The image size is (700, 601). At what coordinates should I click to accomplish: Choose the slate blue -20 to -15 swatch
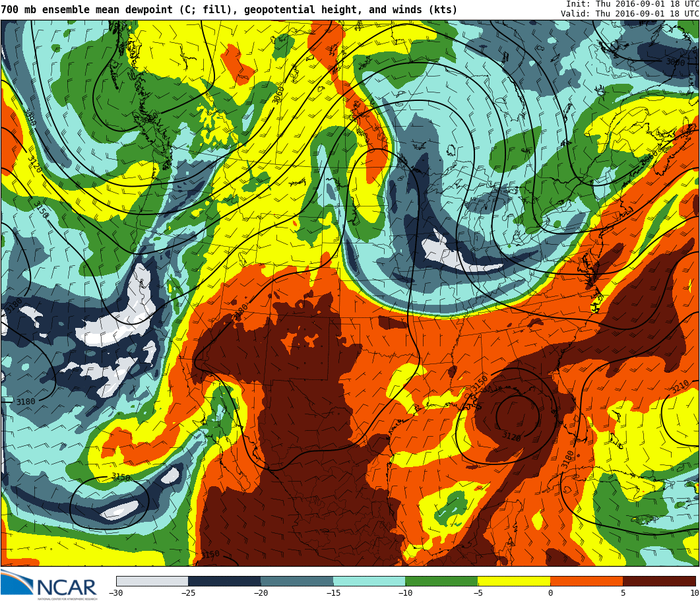[297, 581]
